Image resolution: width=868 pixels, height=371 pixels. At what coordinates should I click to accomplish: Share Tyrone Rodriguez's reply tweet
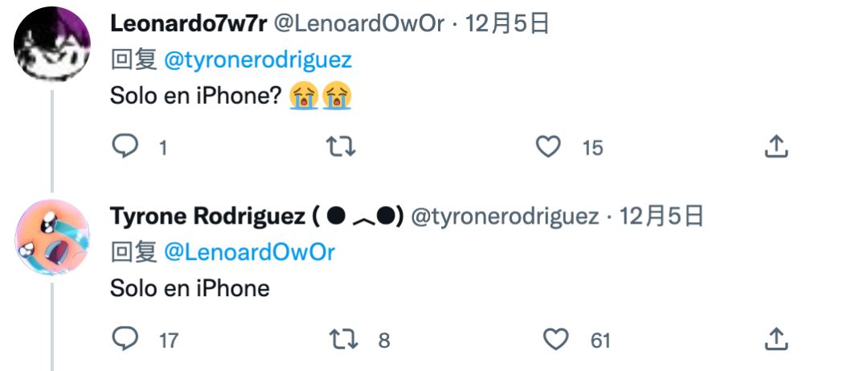[x=775, y=340]
